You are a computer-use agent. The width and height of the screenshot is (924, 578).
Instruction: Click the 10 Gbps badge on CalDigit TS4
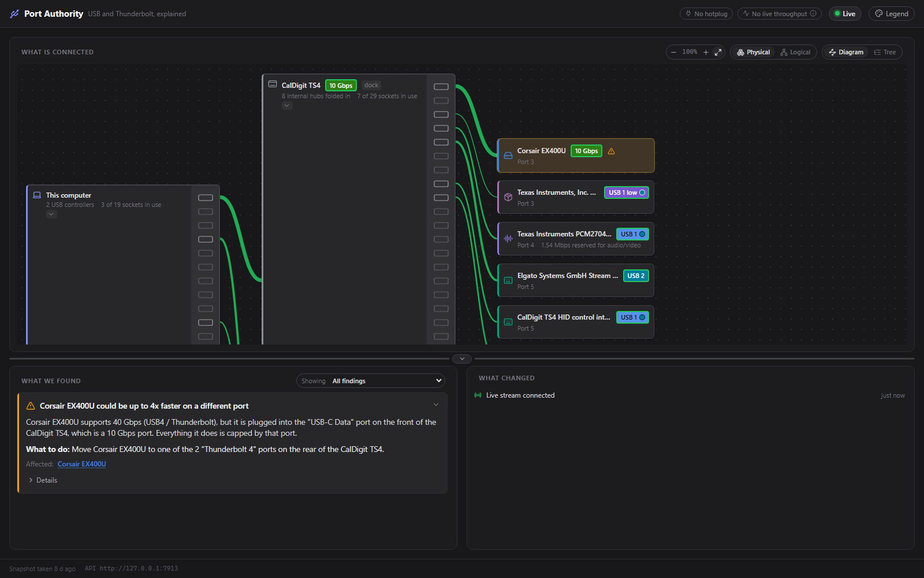tap(341, 86)
